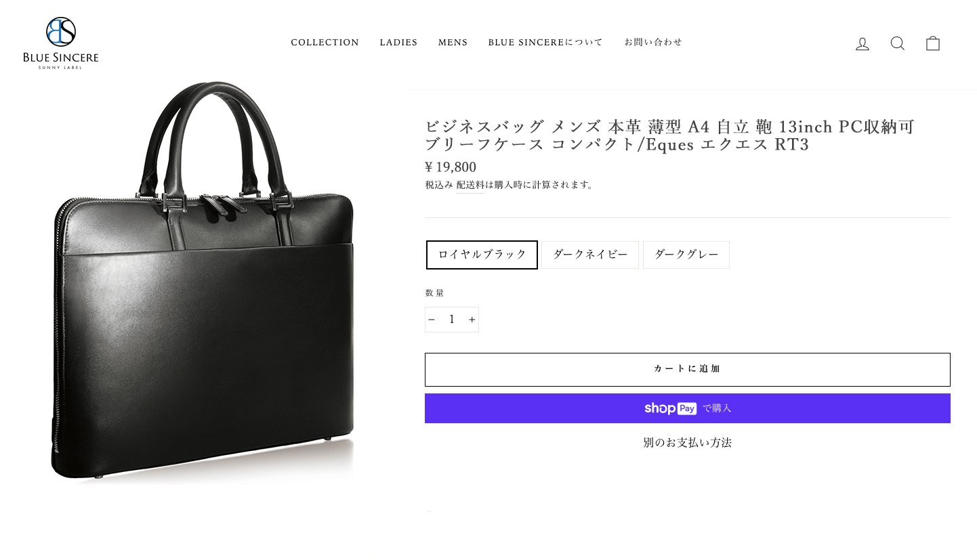Open the shopping cart icon
The width and height of the screenshot is (977, 560).
933,43
